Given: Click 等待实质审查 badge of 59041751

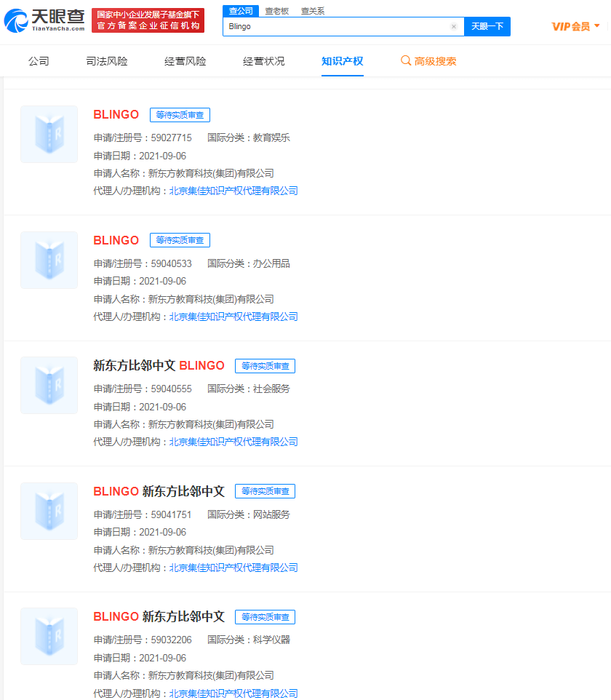Looking at the screenshot, I should point(265,491).
